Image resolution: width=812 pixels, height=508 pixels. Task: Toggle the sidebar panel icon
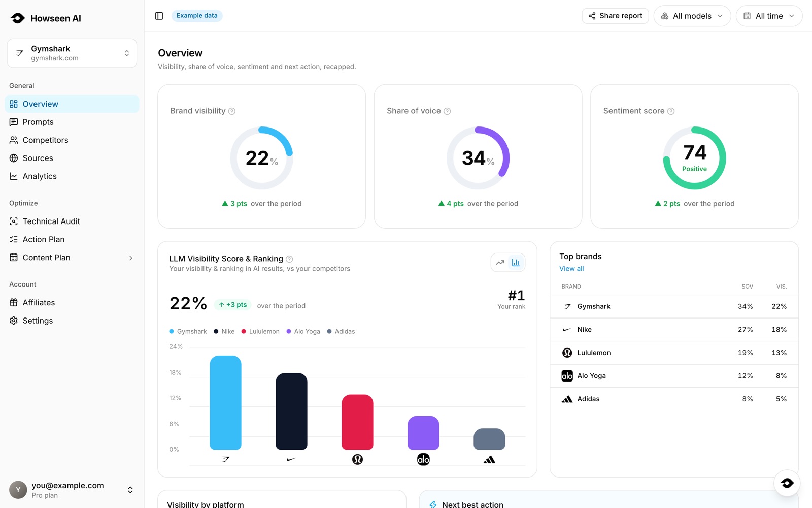tap(159, 16)
